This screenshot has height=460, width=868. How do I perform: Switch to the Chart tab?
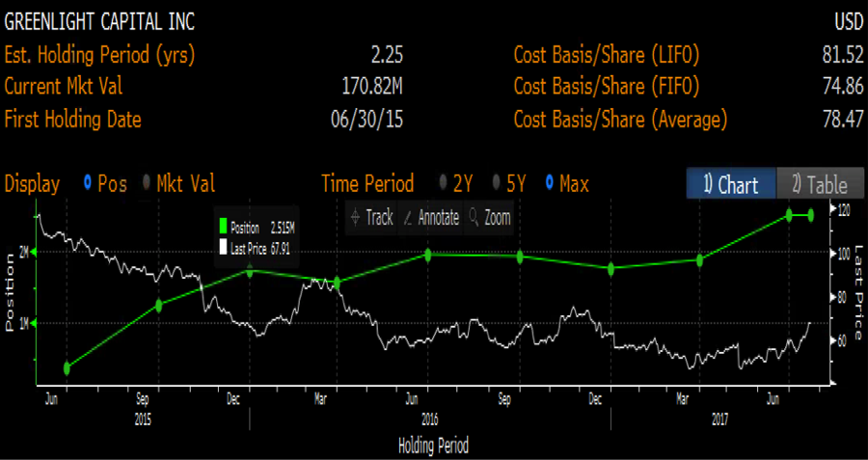[731, 184]
